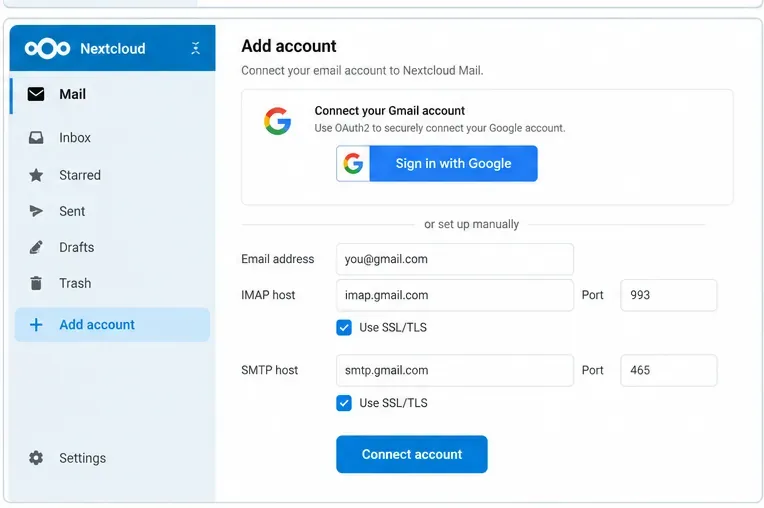Click the 'IMAP host' label
The height and width of the screenshot is (508, 764).
(x=268, y=295)
